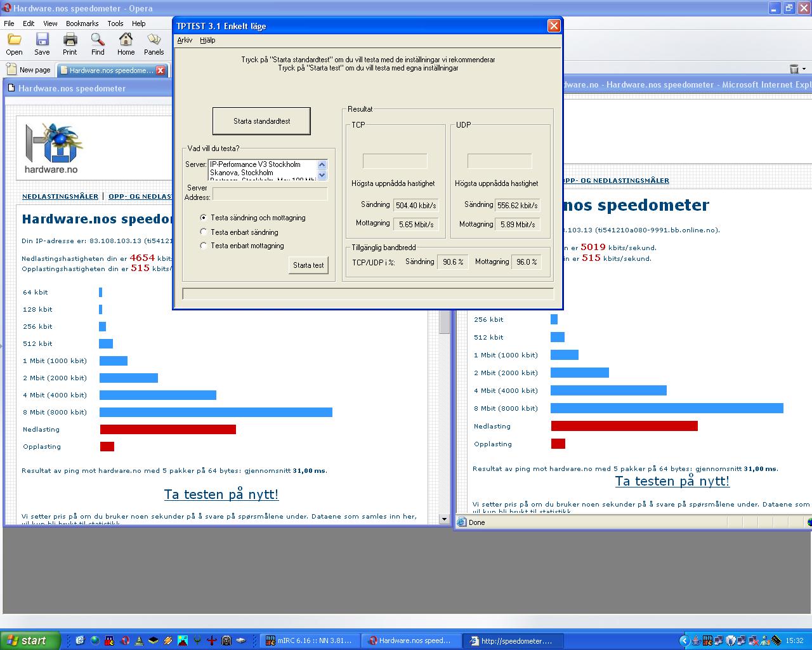Switch to Hardware.nos speedometer Opera taskbar button
Image resolution: width=812 pixels, height=650 pixels.
[x=412, y=640]
